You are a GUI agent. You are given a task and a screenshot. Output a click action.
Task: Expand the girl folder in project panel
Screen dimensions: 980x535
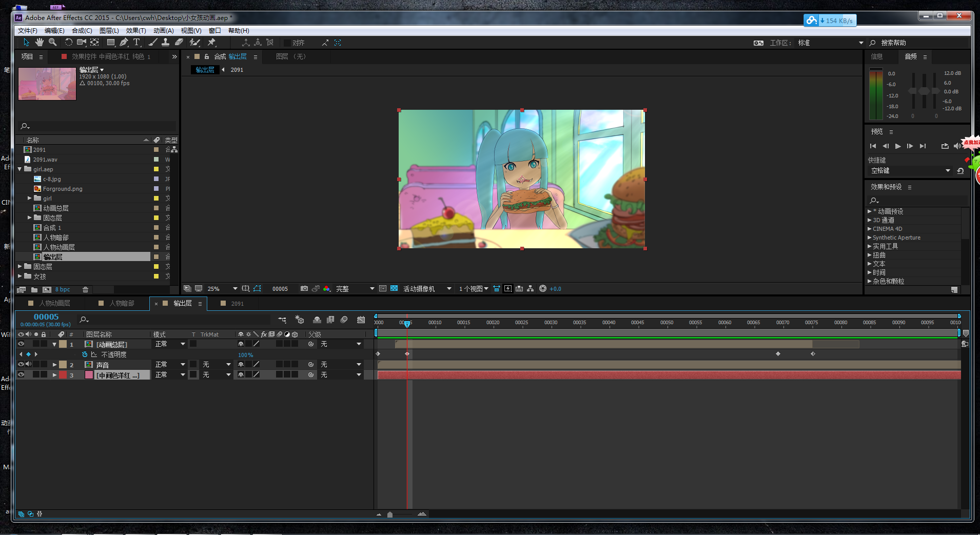point(30,199)
